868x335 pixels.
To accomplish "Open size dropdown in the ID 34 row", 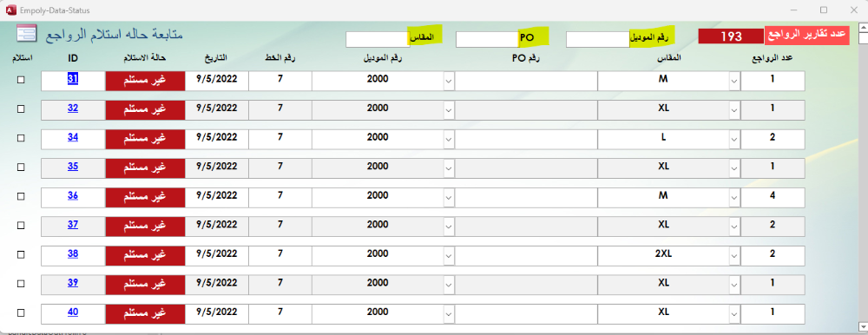I will click(x=734, y=139).
